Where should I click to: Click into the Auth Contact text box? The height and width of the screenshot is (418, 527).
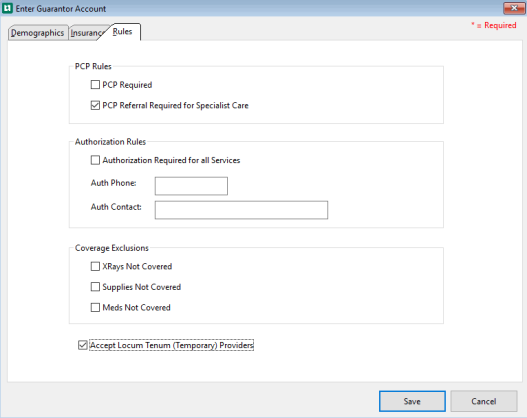(241, 210)
